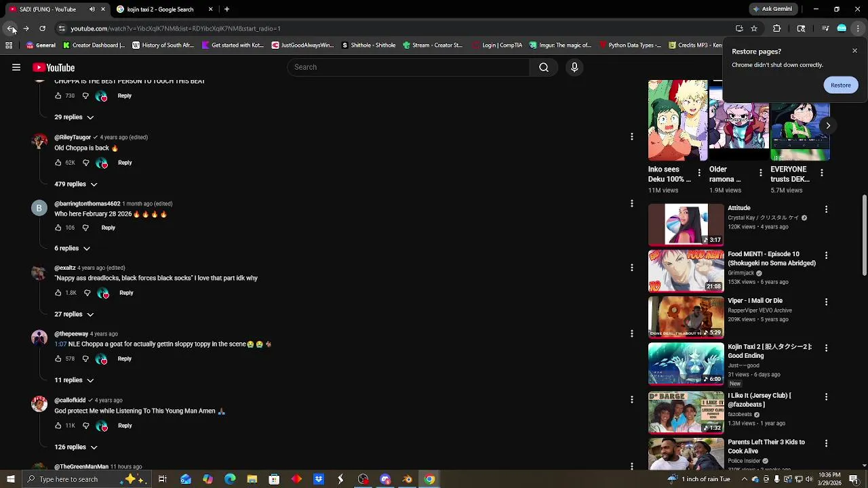Open options for 'Older ramona' short

coord(760,173)
